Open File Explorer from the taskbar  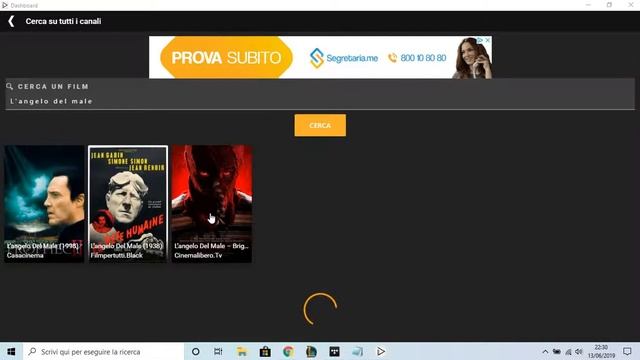pyautogui.click(x=242, y=351)
